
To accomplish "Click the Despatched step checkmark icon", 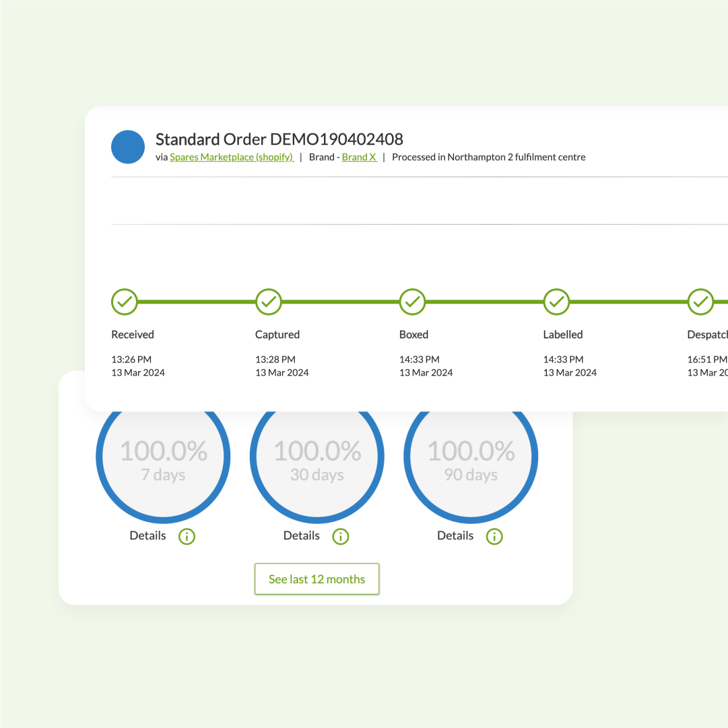I will click(x=700, y=302).
